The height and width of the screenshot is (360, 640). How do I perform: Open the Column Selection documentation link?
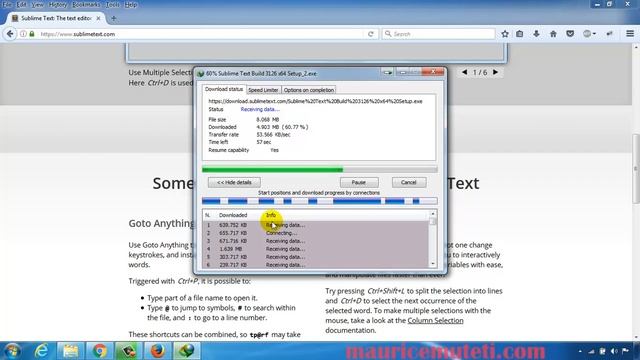pos(435,320)
